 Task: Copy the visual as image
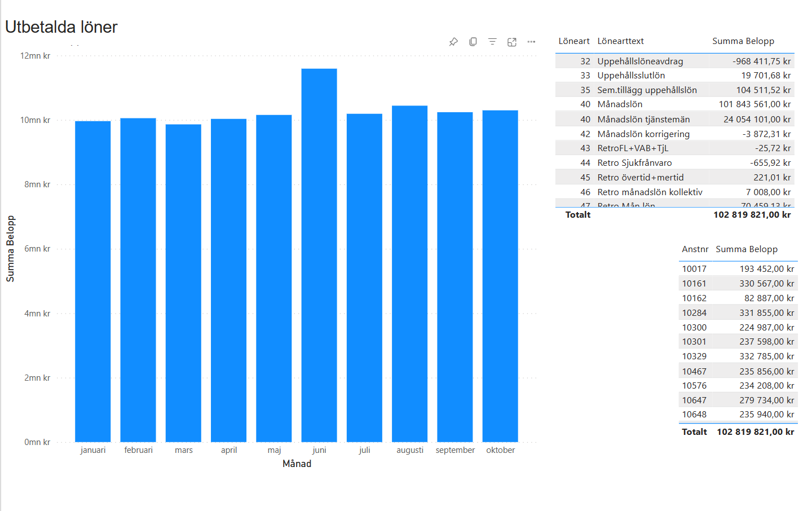(473, 42)
